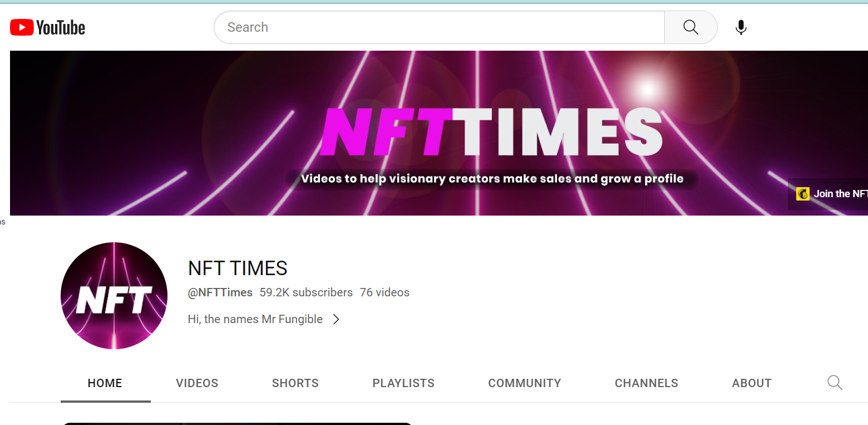Click the yellow Join the NFT banner icon
The image size is (868, 425).
point(803,194)
